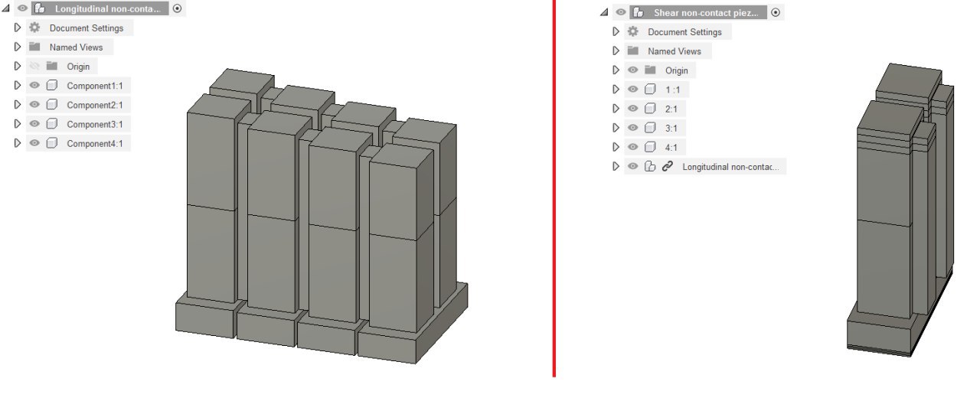The height and width of the screenshot is (401, 980).
Task: Toggle visibility eye of Shear root component
Action: [620, 13]
